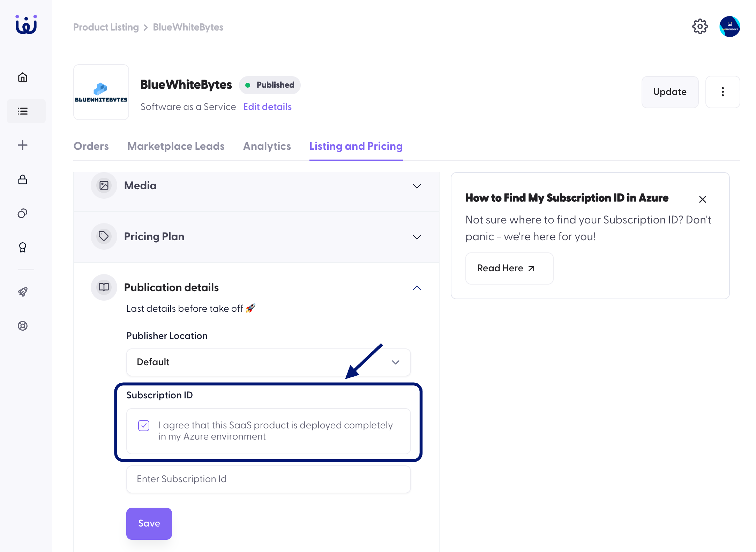Click the plus icon in sidebar
This screenshot has width=756, height=552.
point(23,145)
